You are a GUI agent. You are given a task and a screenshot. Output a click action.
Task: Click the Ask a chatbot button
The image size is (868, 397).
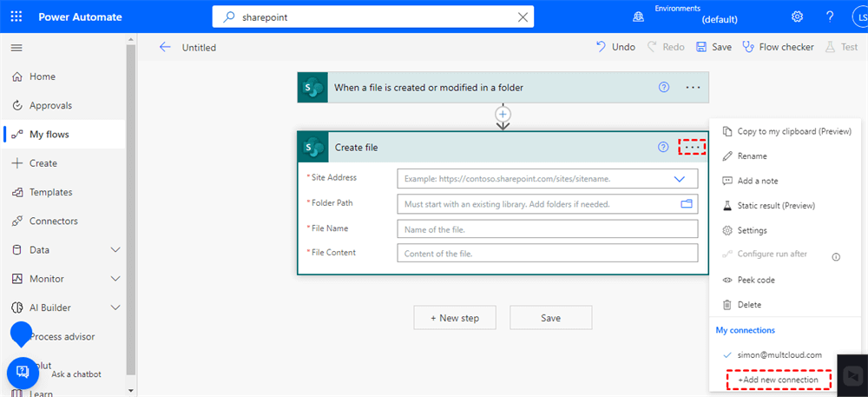click(x=23, y=372)
